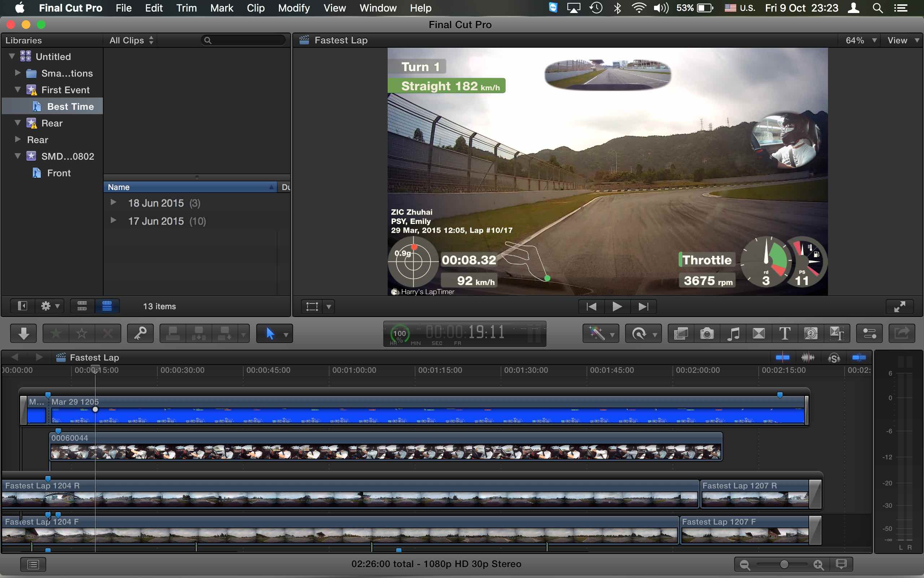
Task: Open the Trim menu
Action: click(186, 8)
